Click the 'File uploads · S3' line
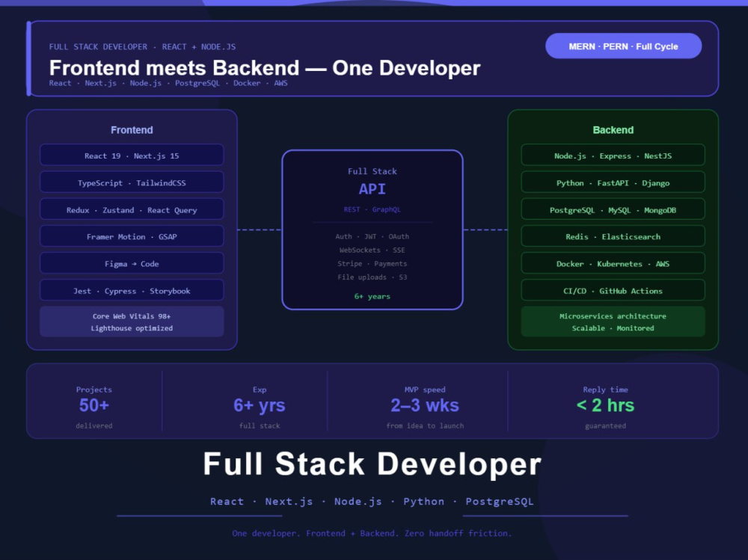 (x=372, y=277)
